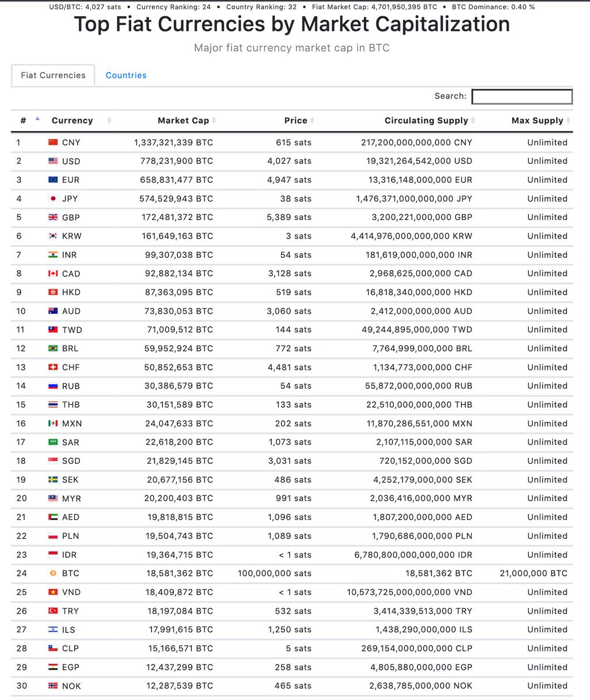Click the China flag icon next to CNY
This screenshot has height=700, width=590.
click(53, 142)
